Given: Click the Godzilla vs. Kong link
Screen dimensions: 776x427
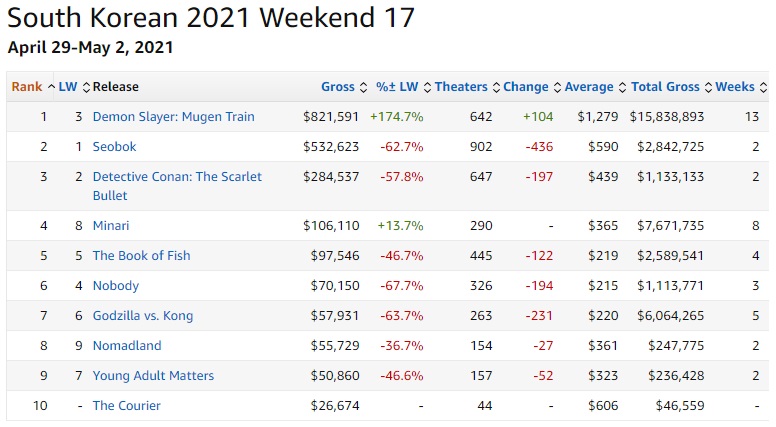Looking at the screenshot, I should pyautogui.click(x=143, y=316).
